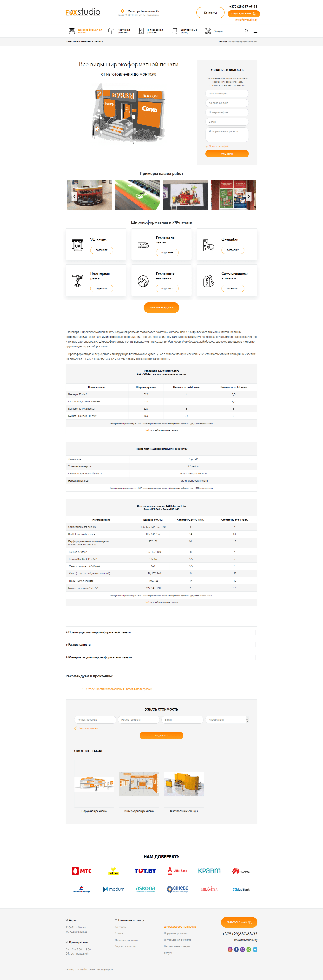Screen dimensions: 323x980
Task: Open the Facebook icon in footer
Action: pos(236,949)
